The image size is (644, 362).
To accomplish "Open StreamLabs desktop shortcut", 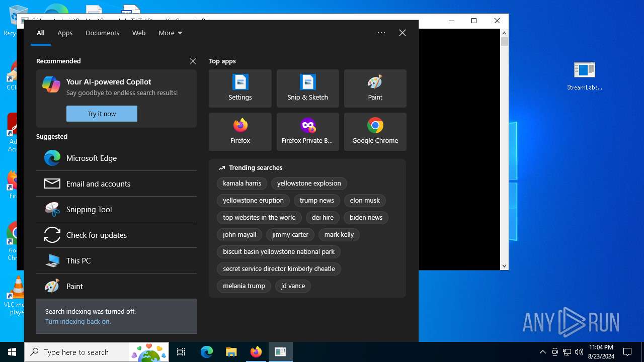I will [584, 76].
